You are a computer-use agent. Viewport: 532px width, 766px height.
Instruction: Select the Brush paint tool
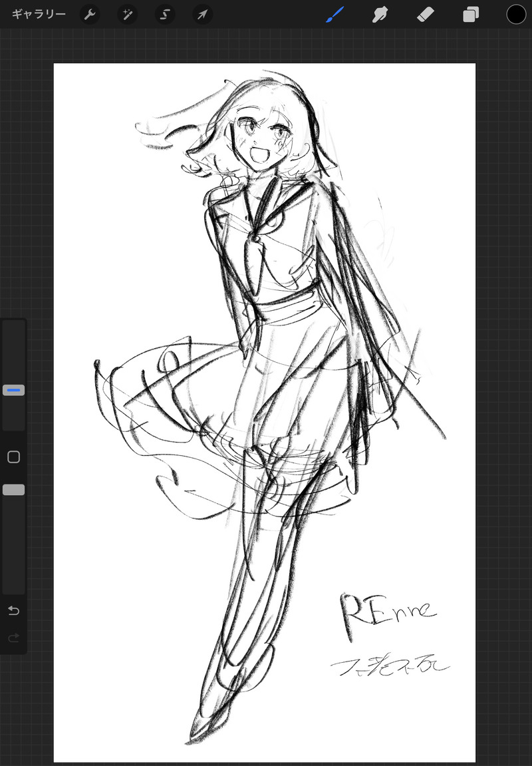(334, 15)
